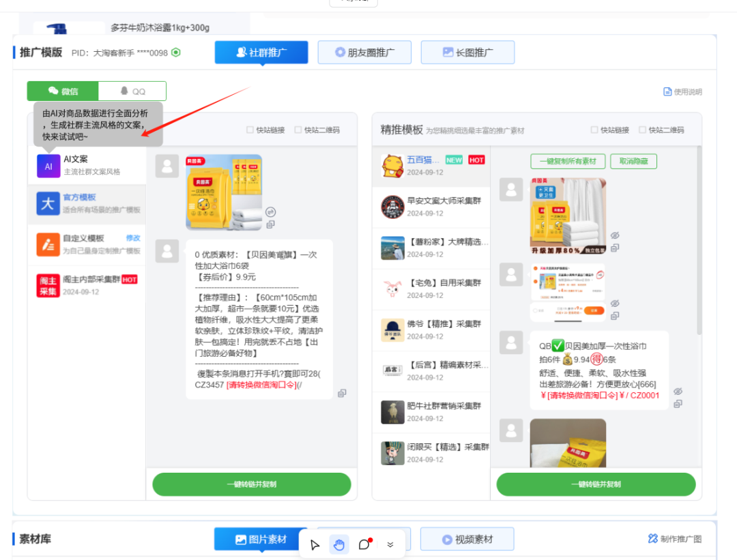The height and width of the screenshot is (560, 737).
Task: Select 【后宫】精编素材采 row text
Action: coord(448,364)
